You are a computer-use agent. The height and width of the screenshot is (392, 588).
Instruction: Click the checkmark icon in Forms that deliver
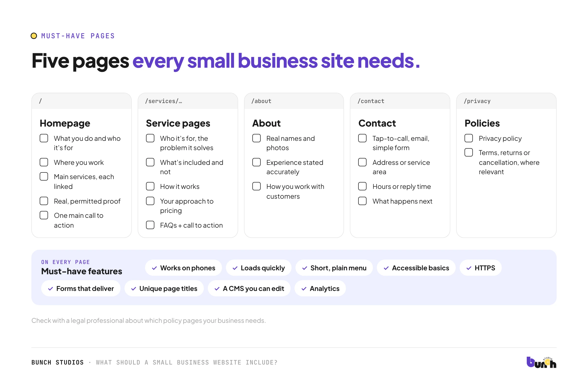click(x=50, y=289)
